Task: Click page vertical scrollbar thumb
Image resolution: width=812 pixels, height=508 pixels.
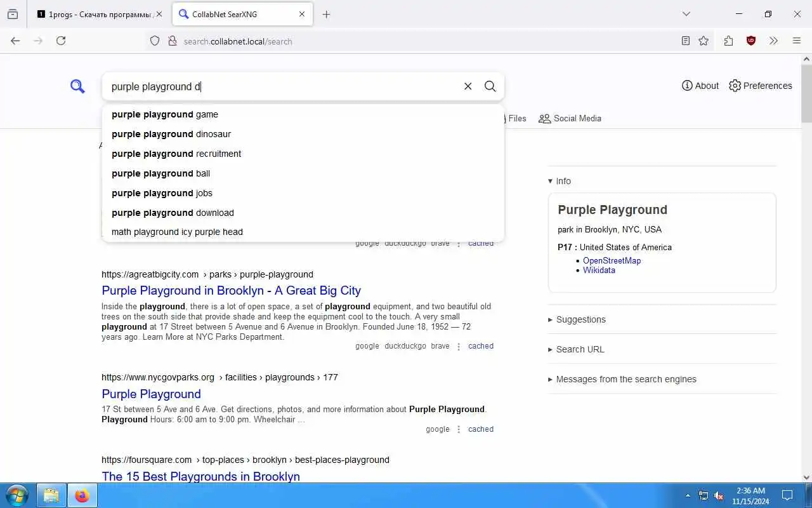Action: click(806, 94)
